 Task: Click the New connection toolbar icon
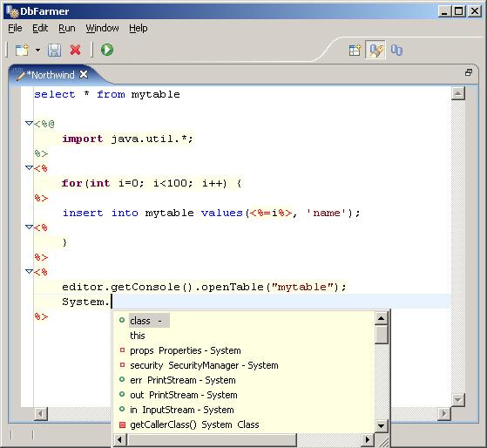[22, 50]
